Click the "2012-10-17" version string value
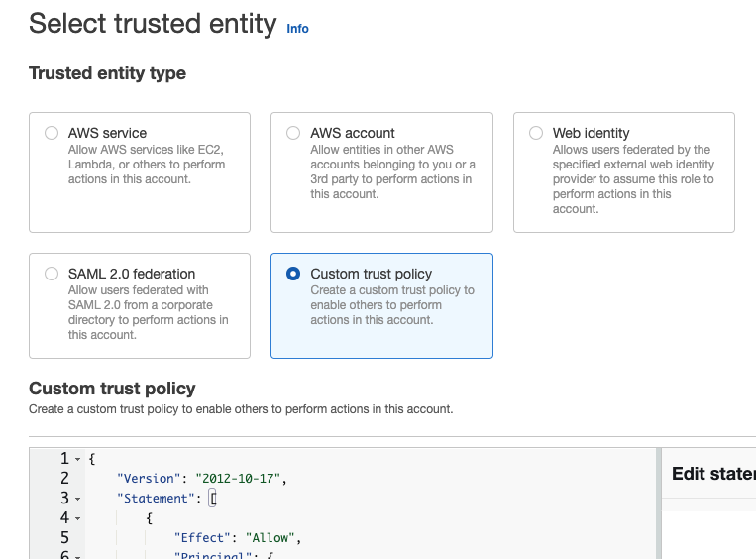Viewport: 756px width, 559px height. pyautogui.click(x=240, y=479)
